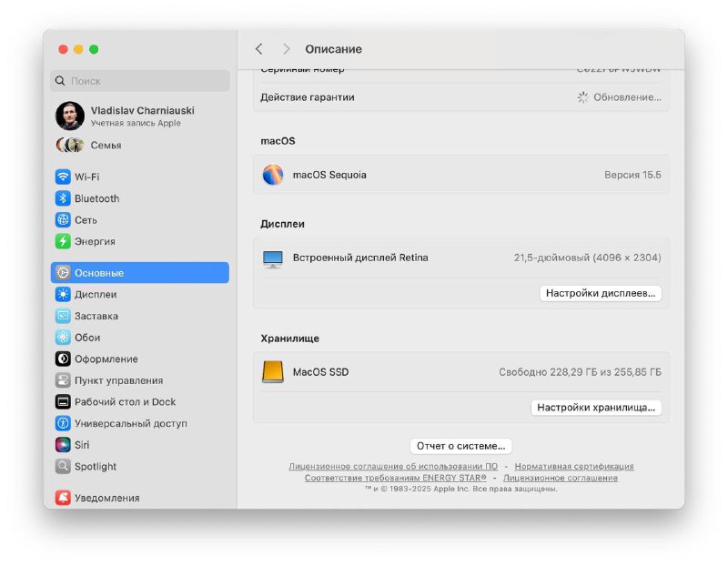Open Лицензионное соглашение об использовании ПО link
Viewport: 728px width, 566px height.
click(x=393, y=466)
